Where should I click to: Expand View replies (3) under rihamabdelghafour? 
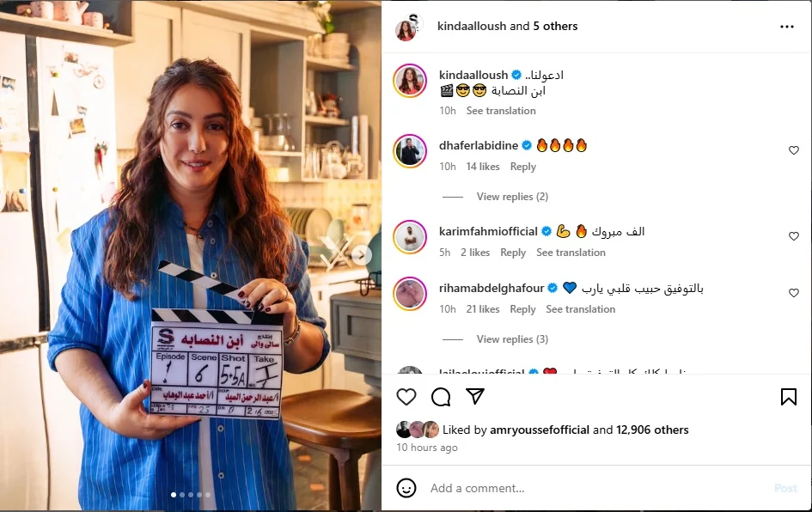[512, 339]
